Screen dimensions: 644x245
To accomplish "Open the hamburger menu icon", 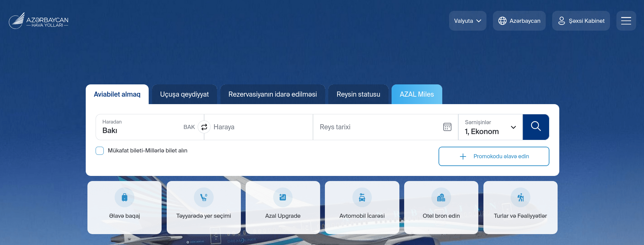I will tap(626, 21).
